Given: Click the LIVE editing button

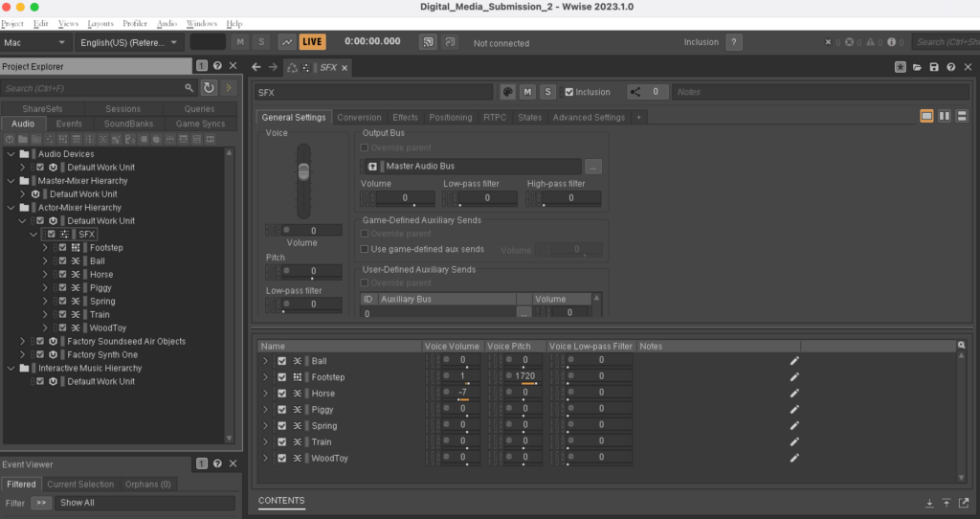Looking at the screenshot, I should point(312,42).
